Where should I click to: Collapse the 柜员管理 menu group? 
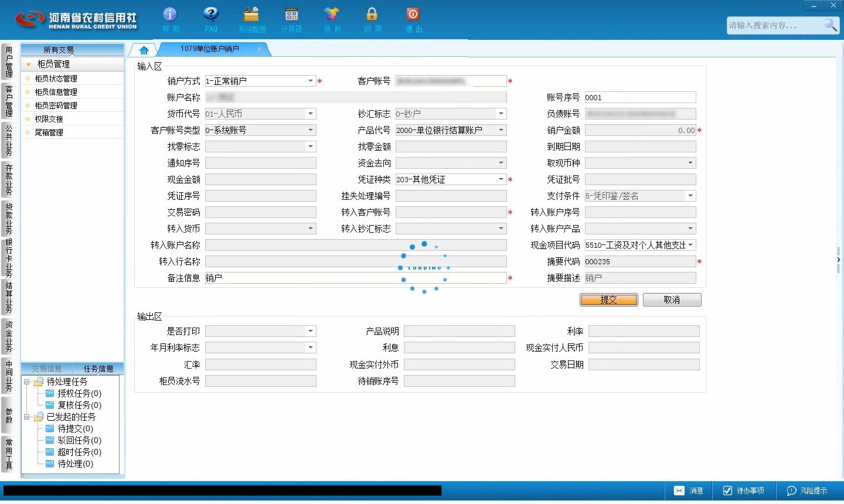[x=29, y=64]
